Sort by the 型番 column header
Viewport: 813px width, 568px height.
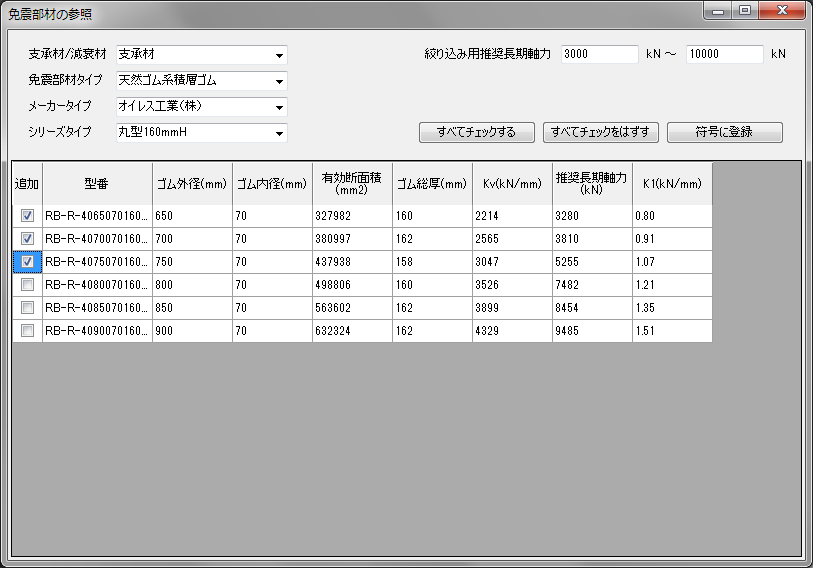coord(97,184)
